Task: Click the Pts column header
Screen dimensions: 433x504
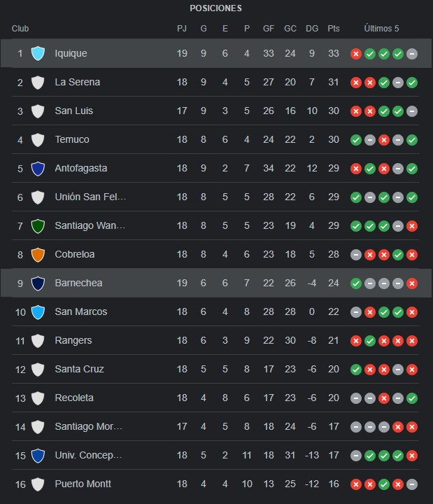Action: coord(334,29)
